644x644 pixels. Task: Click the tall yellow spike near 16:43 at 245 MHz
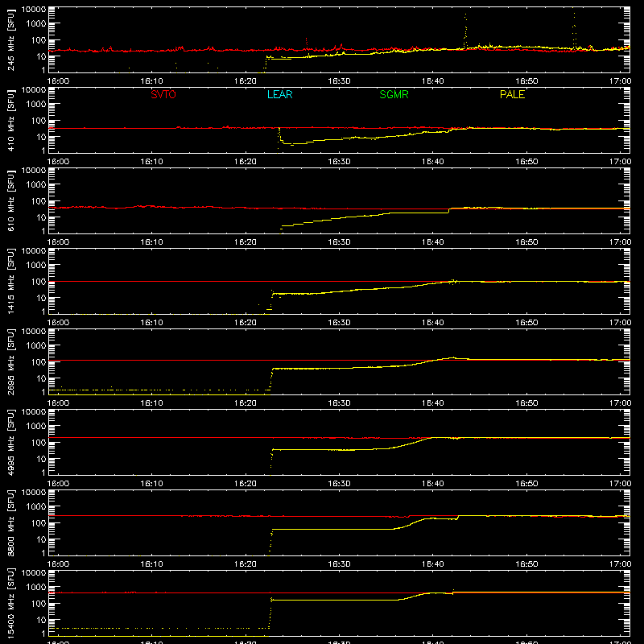tap(465, 31)
